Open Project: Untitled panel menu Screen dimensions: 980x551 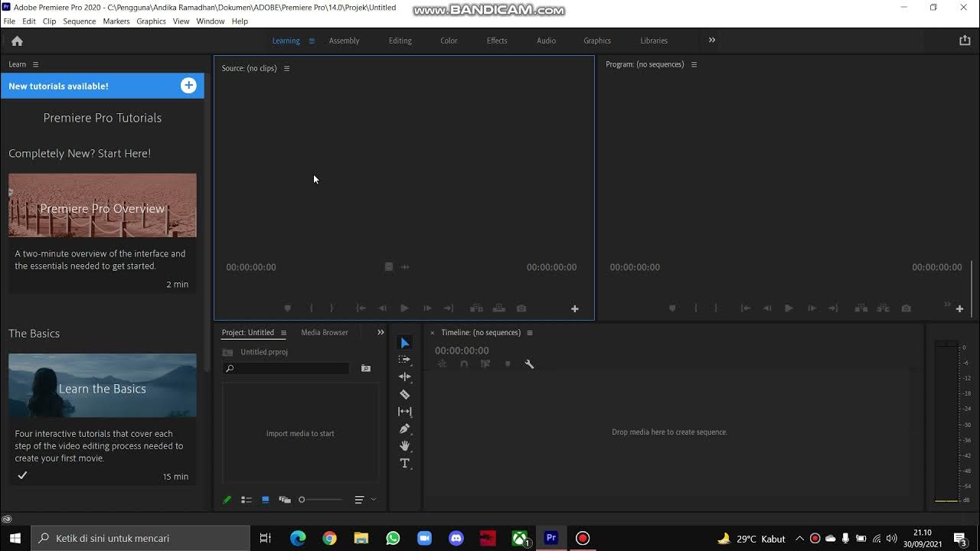(x=283, y=333)
